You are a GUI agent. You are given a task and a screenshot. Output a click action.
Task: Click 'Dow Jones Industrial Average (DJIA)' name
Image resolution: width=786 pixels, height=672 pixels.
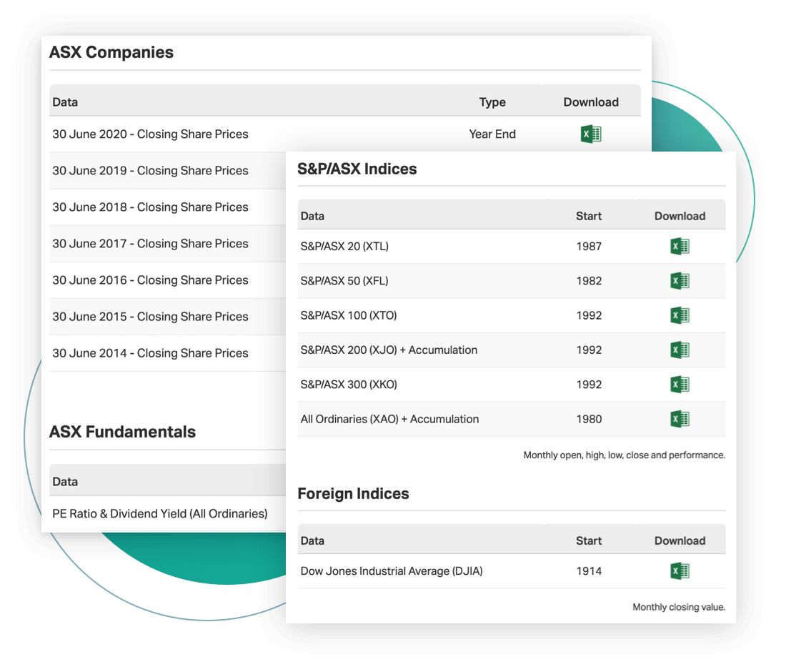pyautogui.click(x=392, y=572)
